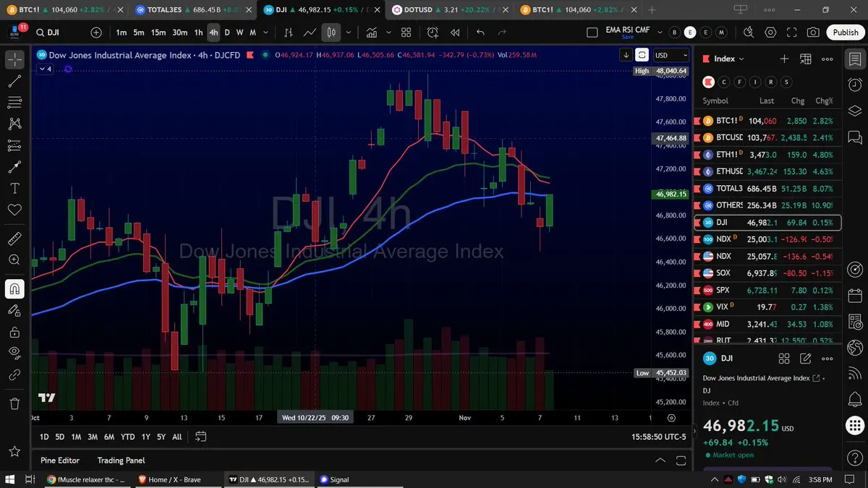Open the indicator templates grid

[x=406, y=33]
